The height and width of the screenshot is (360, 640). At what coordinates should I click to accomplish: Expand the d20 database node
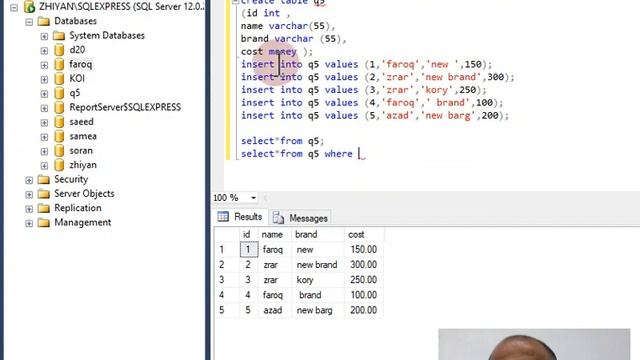(x=44, y=51)
